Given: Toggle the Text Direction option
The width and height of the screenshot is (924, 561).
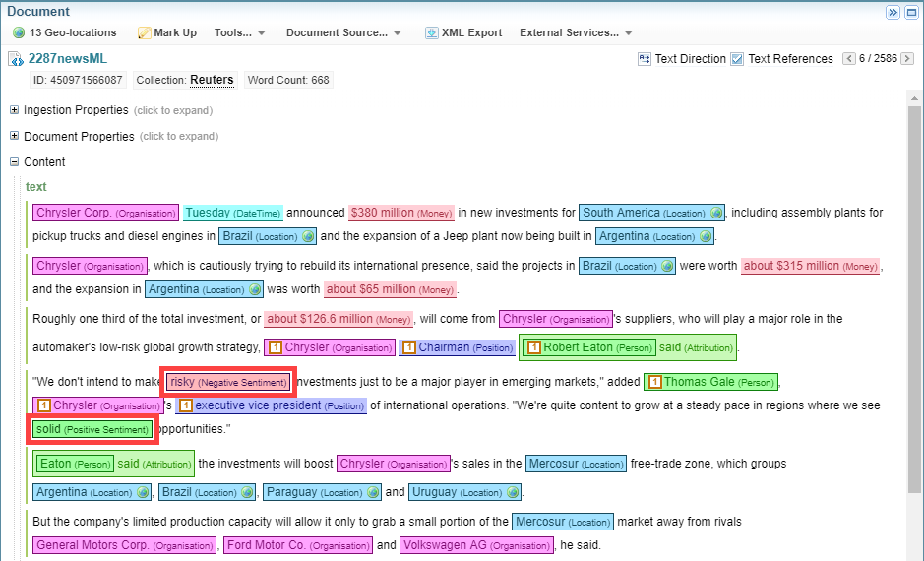Looking at the screenshot, I should pyautogui.click(x=645, y=59).
